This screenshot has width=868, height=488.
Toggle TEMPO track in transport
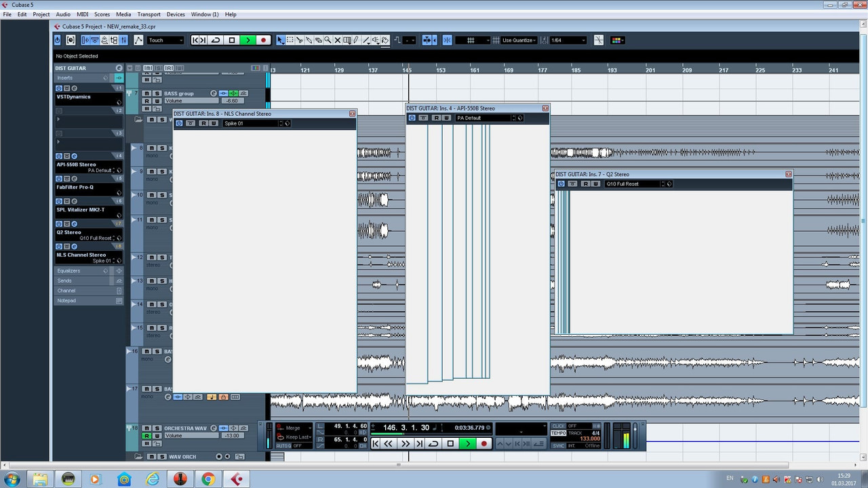coord(558,432)
